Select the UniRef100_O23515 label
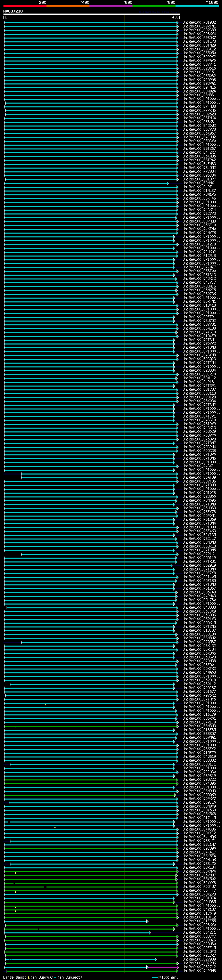 tap(199, 68)
